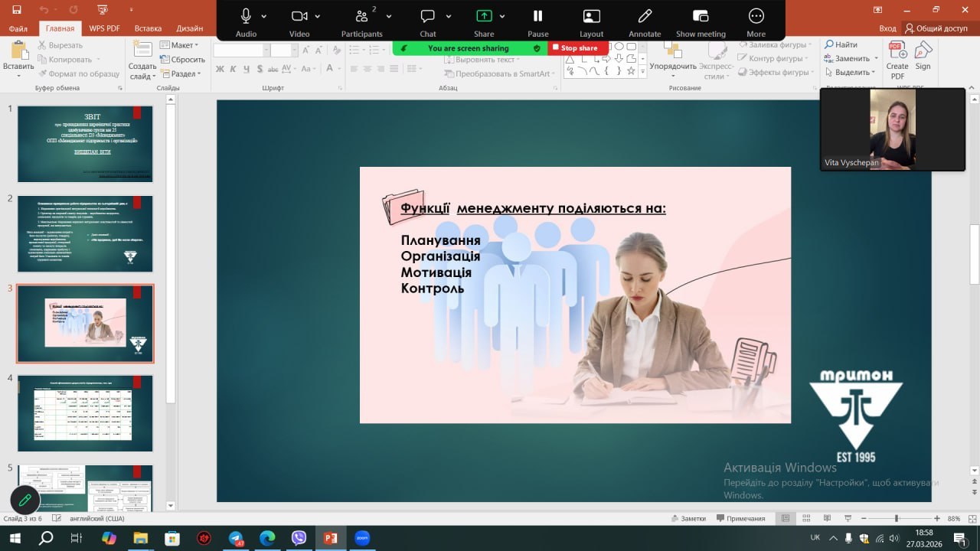Pause the Zoom screen share
Image resolution: width=980 pixels, height=551 pixels.
click(x=537, y=16)
